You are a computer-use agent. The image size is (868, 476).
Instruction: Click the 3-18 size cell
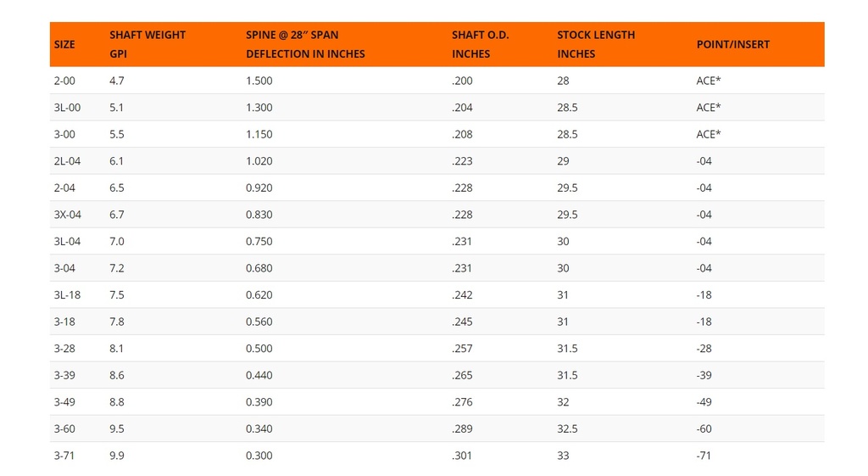click(64, 322)
